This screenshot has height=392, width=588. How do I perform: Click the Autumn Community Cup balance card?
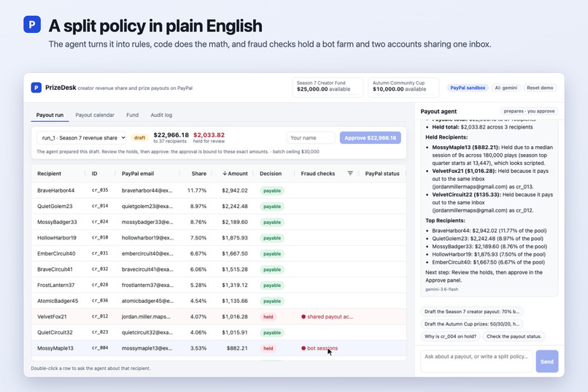(403, 88)
